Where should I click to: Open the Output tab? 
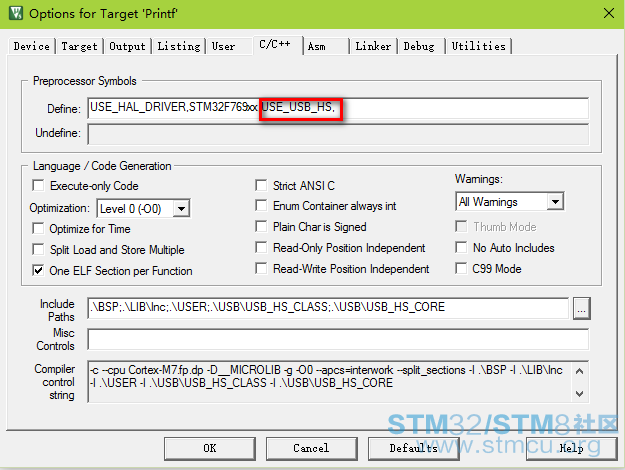[127, 46]
